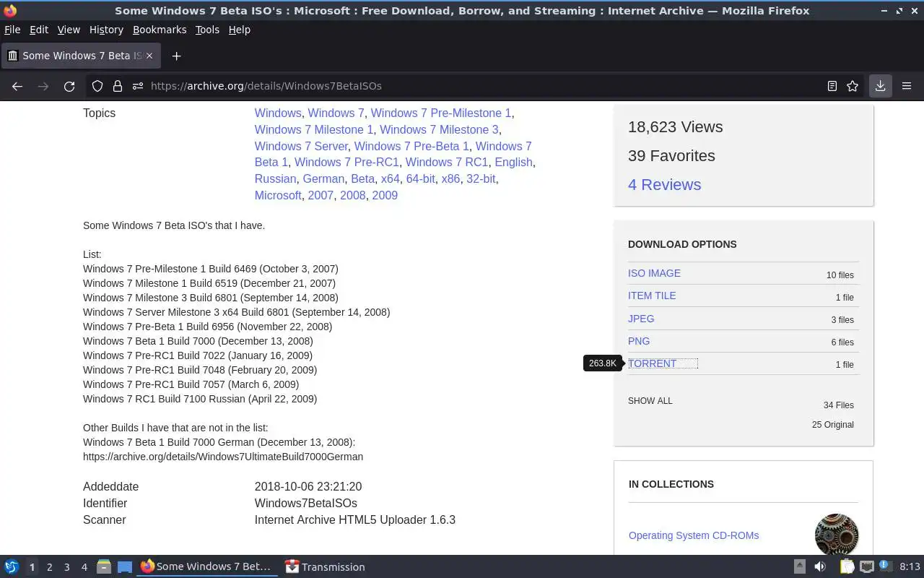The height and width of the screenshot is (578, 924).
Task: Bookmark this page with the star icon
Action: 853,86
